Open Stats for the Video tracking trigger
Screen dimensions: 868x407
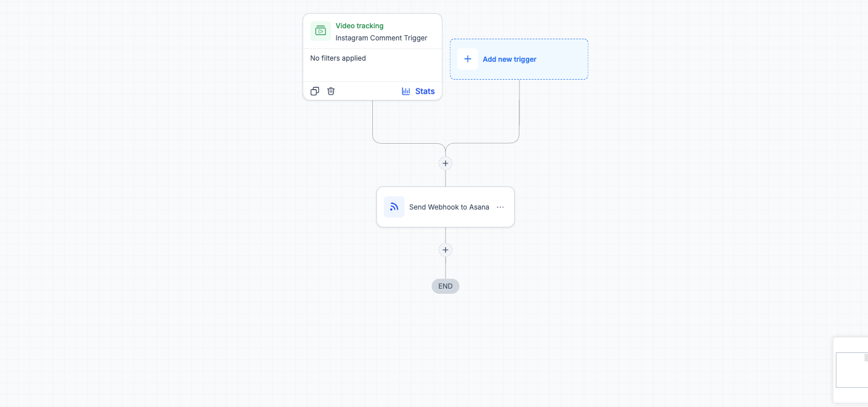click(418, 91)
